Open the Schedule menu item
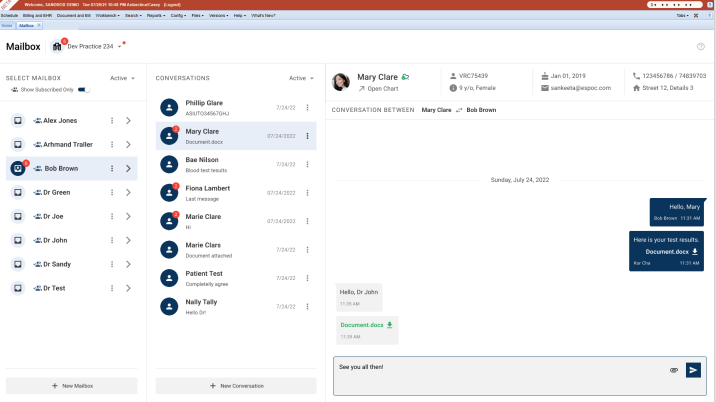 (x=9, y=16)
